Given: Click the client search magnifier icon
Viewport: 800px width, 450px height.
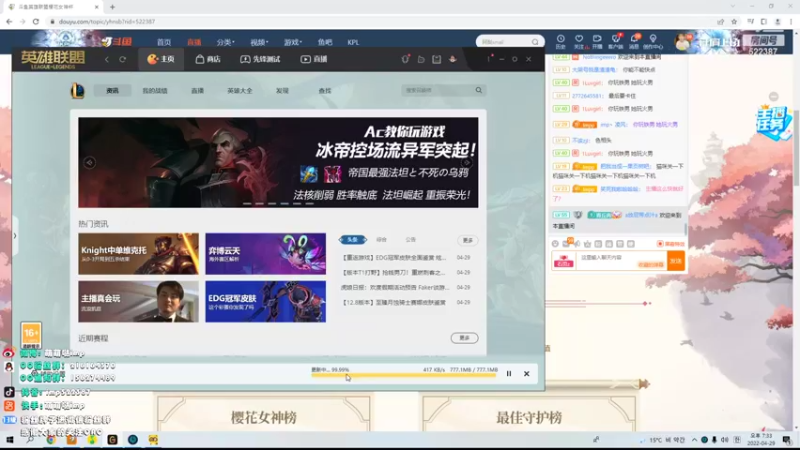Looking at the screenshot, I should [x=479, y=90].
